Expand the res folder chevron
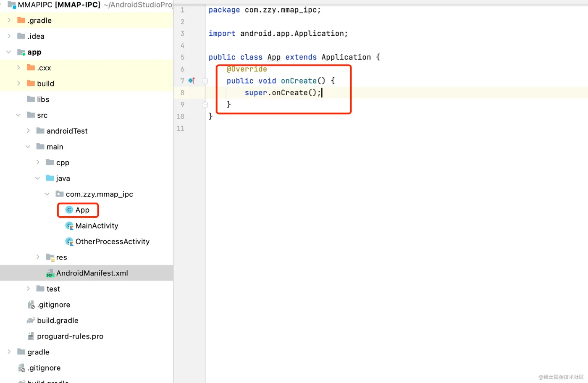Screen dimensions: 588x383 38,257
